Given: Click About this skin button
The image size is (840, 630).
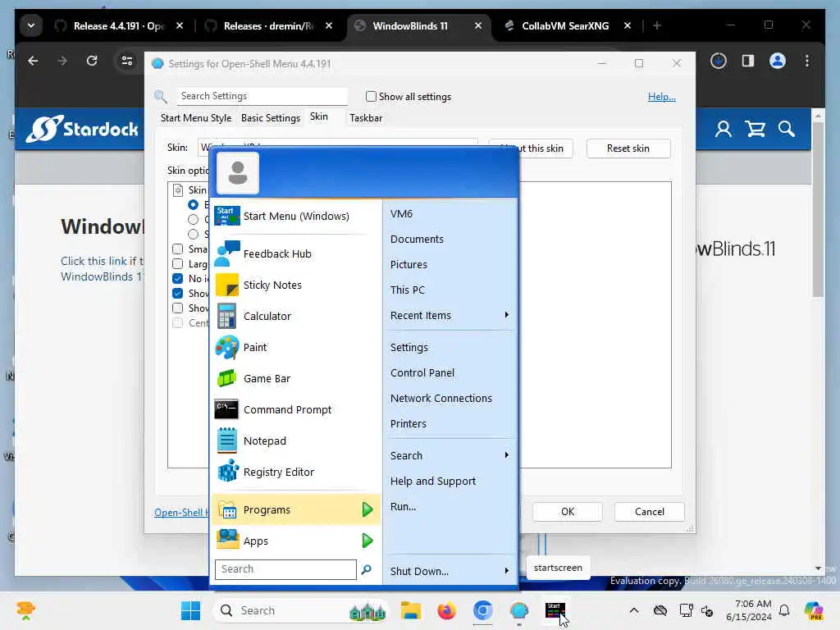Looking at the screenshot, I should 546,148.
